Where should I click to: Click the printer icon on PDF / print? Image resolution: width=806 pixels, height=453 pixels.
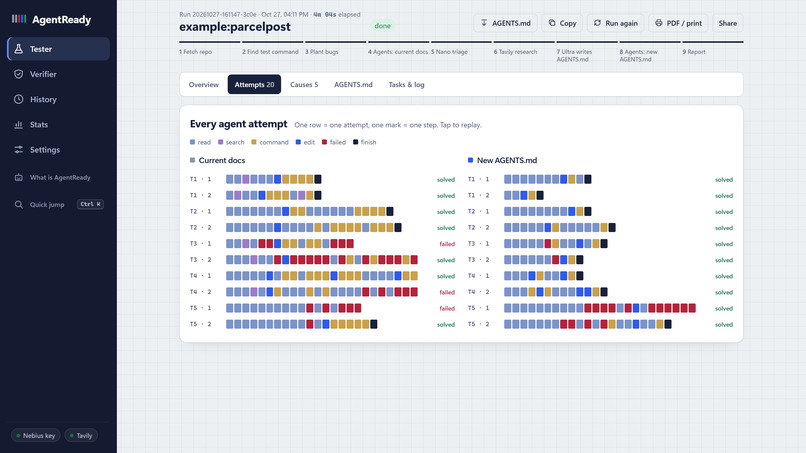point(658,23)
